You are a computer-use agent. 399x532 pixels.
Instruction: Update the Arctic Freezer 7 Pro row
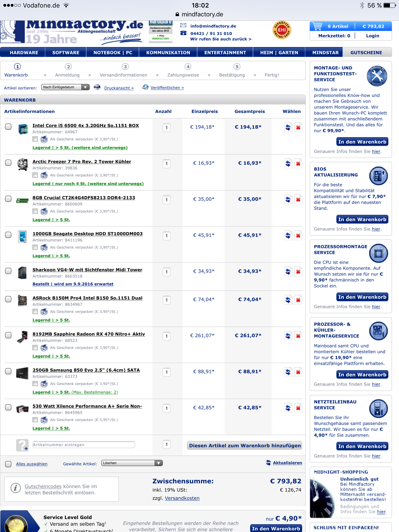(x=288, y=164)
